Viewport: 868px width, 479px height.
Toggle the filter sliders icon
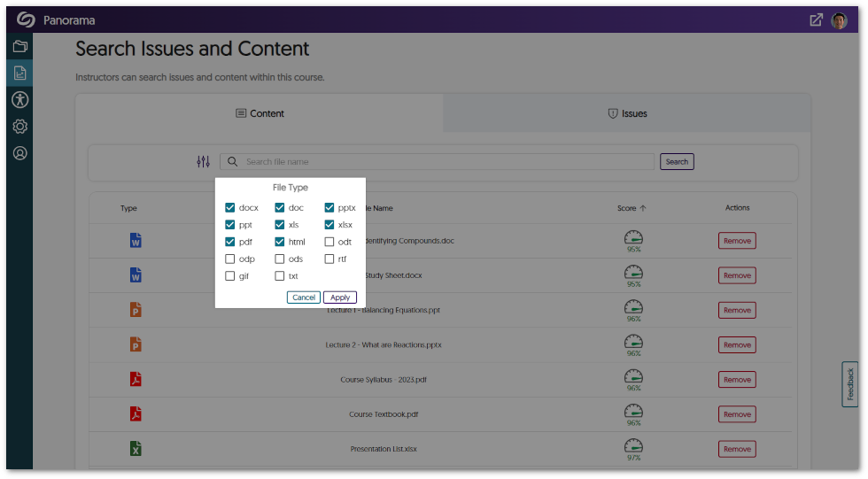pos(203,161)
